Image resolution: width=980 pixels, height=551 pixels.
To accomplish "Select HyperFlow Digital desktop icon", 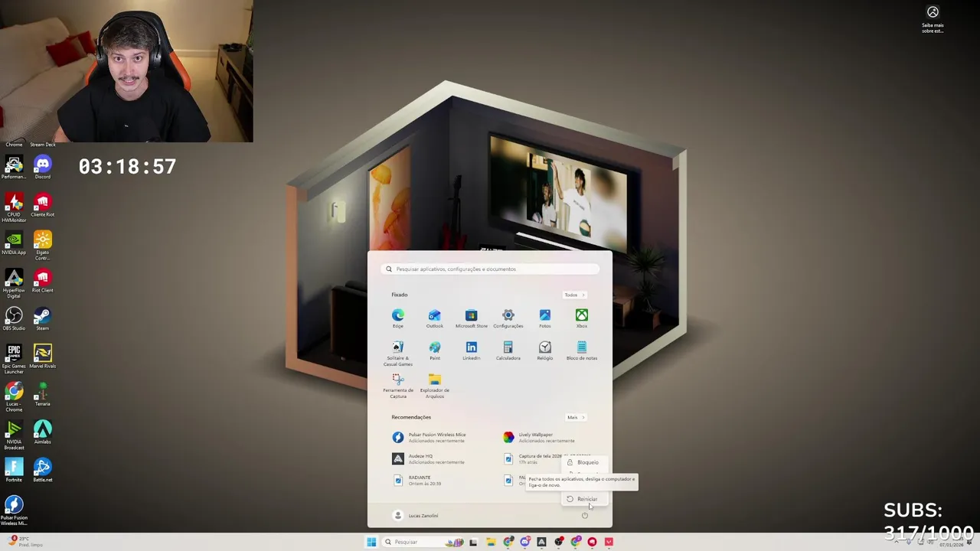I will pyautogui.click(x=14, y=283).
